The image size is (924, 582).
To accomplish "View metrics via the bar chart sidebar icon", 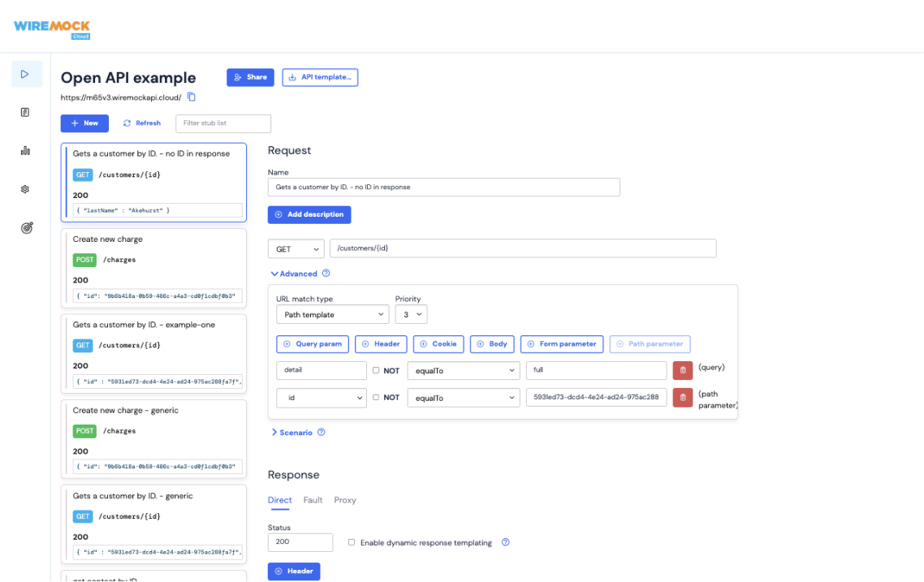I will (x=26, y=151).
